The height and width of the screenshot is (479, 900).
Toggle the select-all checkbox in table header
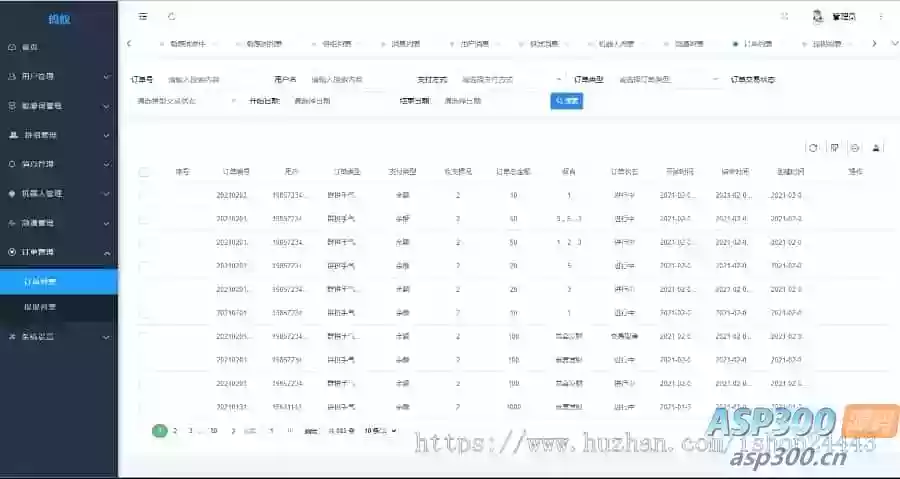click(x=144, y=172)
